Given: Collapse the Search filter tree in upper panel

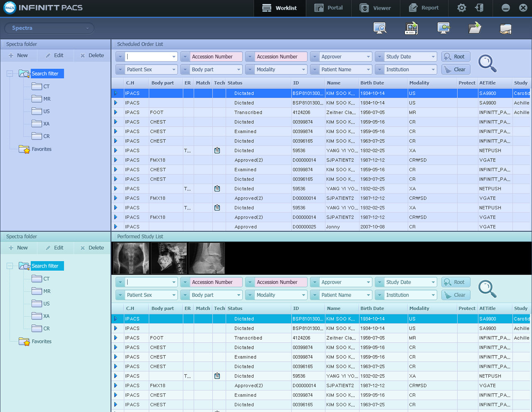Looking at the screenshot, I should 10,74.
